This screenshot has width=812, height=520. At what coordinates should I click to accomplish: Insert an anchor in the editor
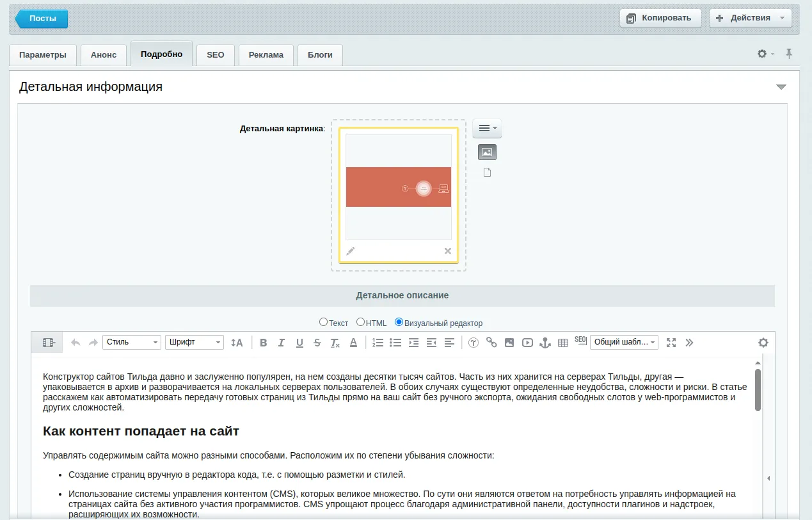coord(545,343)
